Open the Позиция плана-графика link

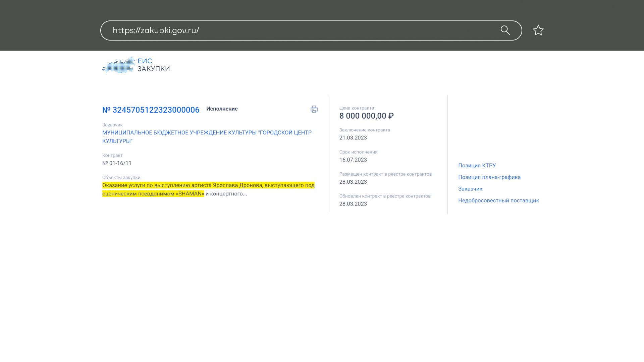click(x=489, y=177)
